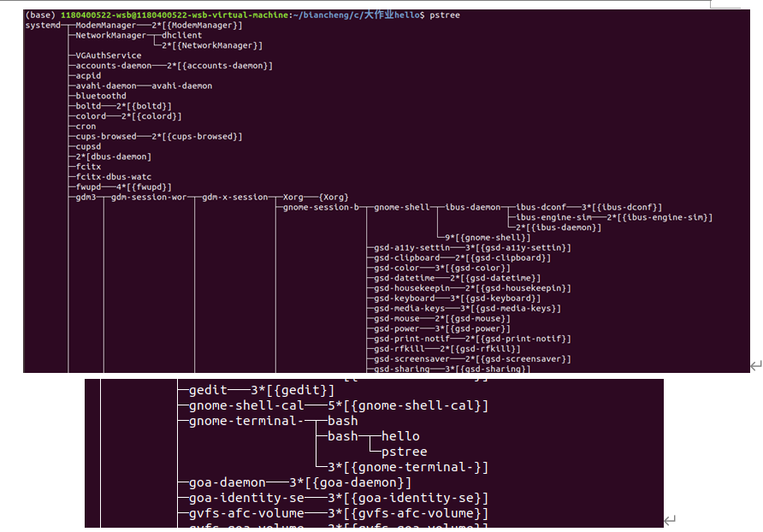Viewport: 763px width, 532px height.
Task: Select the cupsd process row
Action: [88, 146]
